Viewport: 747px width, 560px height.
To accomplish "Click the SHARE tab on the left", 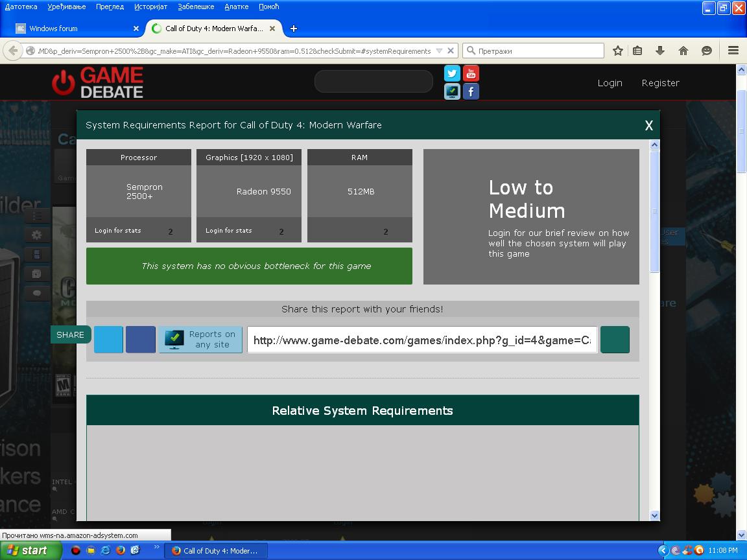I will [x=71, y=334].
